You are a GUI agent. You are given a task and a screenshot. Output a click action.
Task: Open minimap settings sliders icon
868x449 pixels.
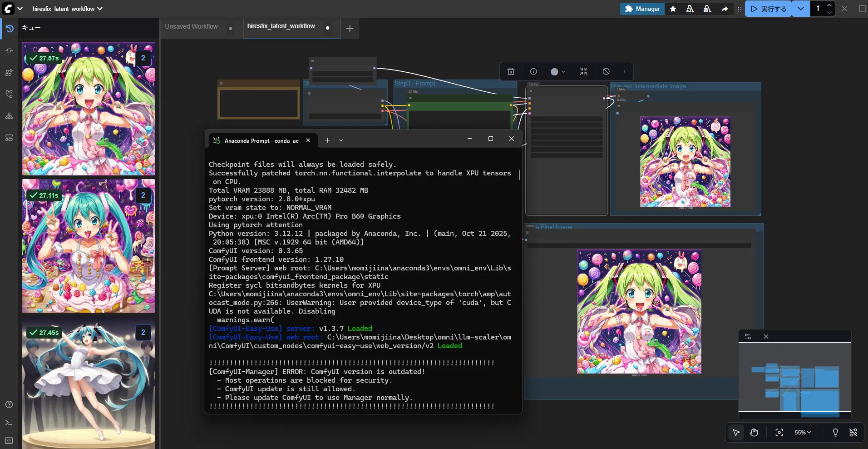tap(748, 336)
